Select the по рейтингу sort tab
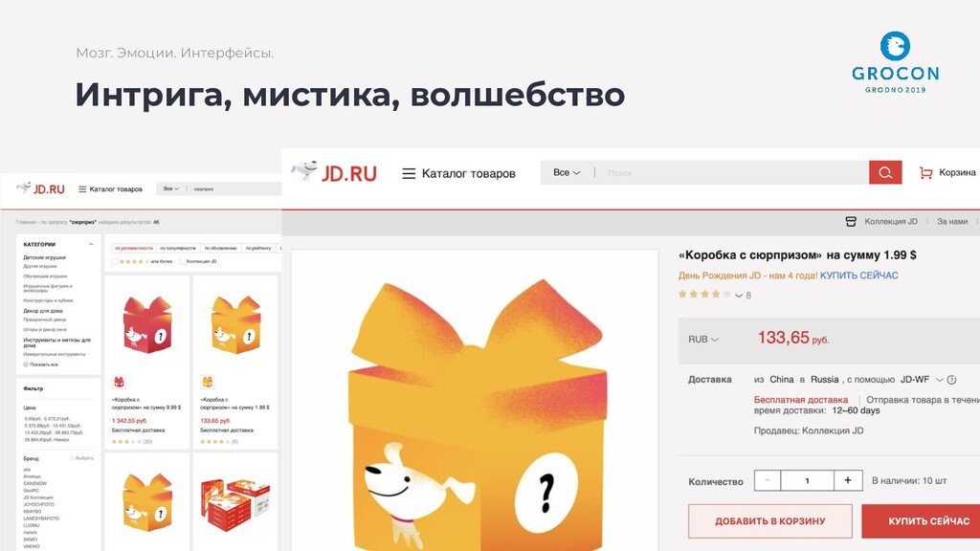 point(258,248)
